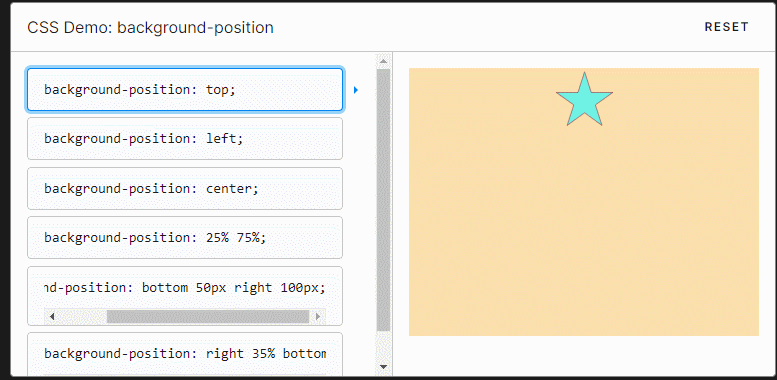Click the CSS Demo: background-position title
Image resolution: width=777 pixels, height=380 pixels.
[150, 27]
